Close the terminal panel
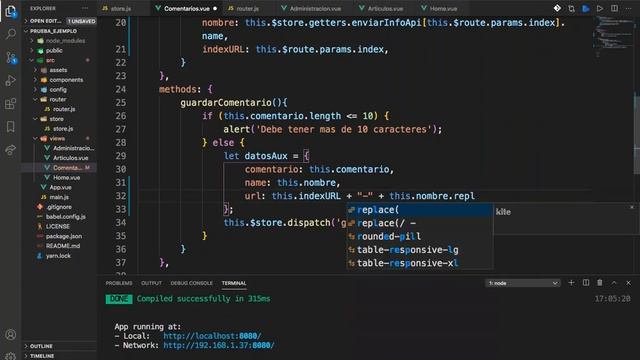This screenshot has height=360, width=640. 629,282
